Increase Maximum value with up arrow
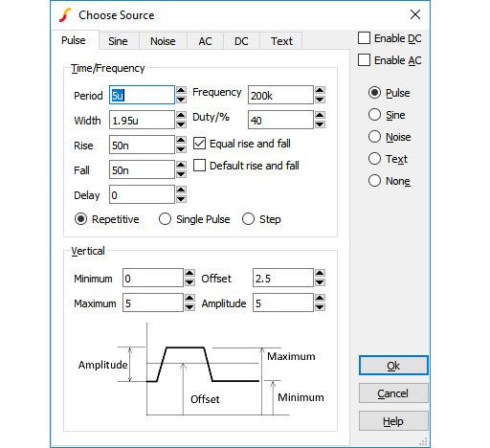 tap(189, 299)
